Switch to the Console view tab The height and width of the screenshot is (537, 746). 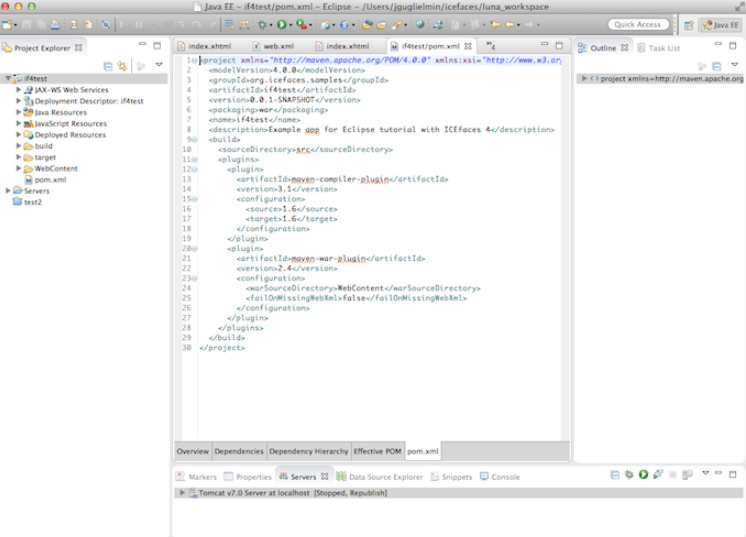click(504, 477)
